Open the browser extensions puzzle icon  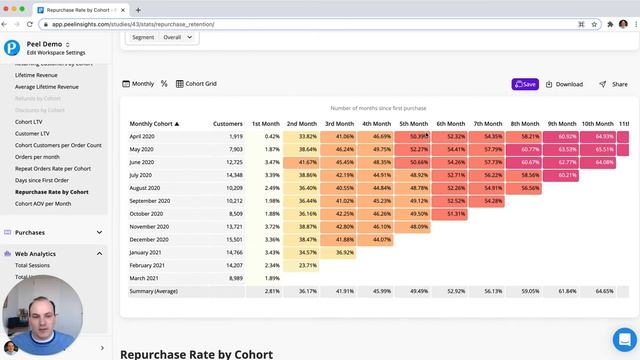(610, 24)
